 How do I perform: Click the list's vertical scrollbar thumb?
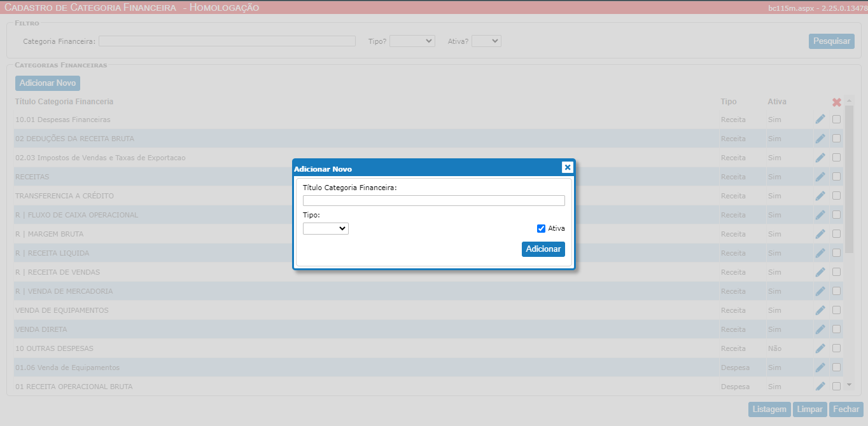(849, 179)
